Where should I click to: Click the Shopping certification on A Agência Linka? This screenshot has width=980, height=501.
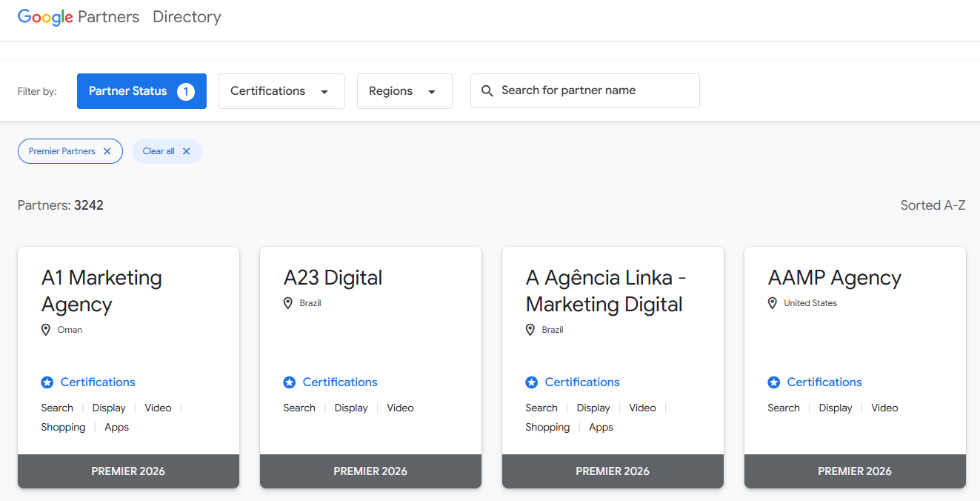point(547,427)
